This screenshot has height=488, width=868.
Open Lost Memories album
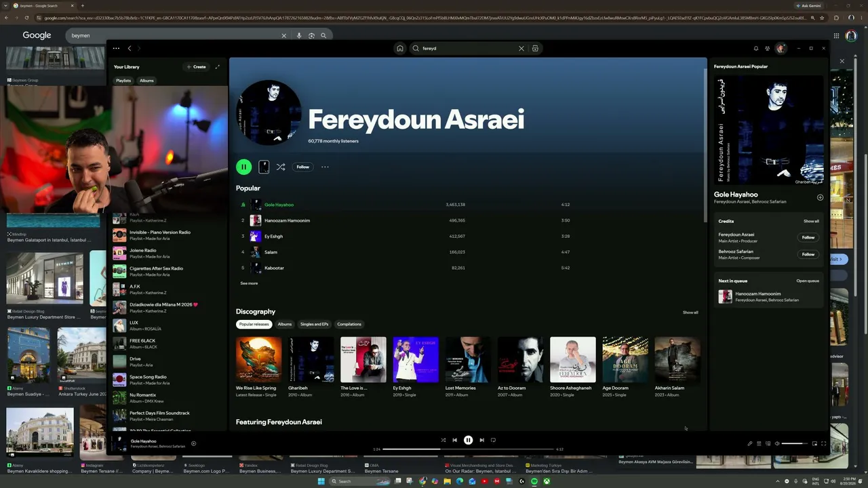point(468,360)
